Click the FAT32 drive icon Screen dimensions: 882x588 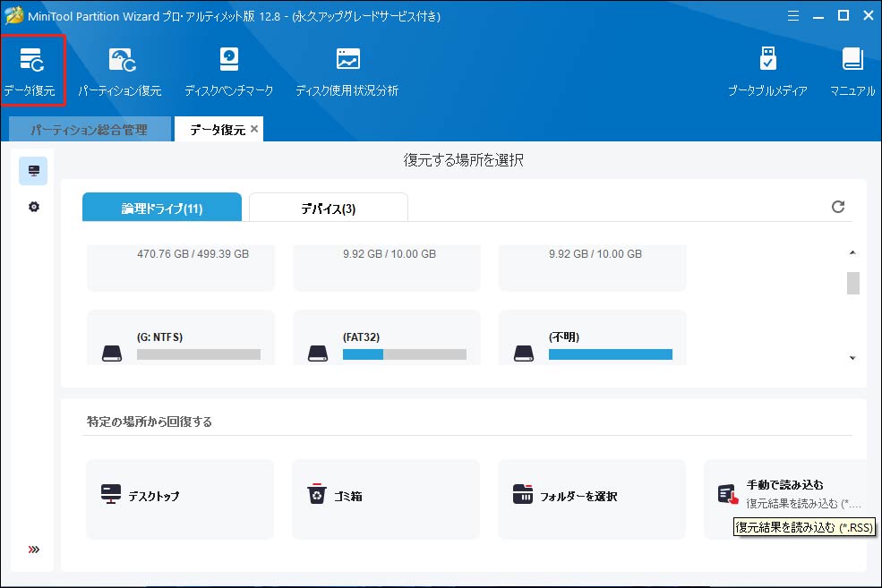pyautogui.click(x=318, y=354)
